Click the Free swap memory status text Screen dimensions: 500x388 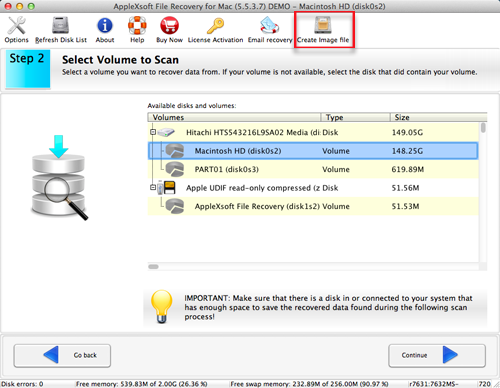tap(309, 384)
